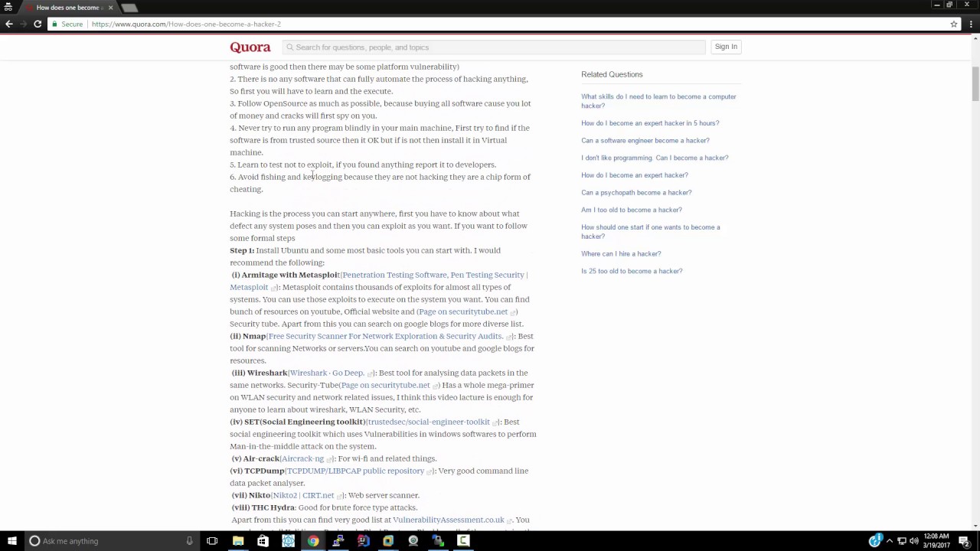Open trustedsec/social-engineer-toolkit link
Screen dimensions: 980x551
coord(429,422)
